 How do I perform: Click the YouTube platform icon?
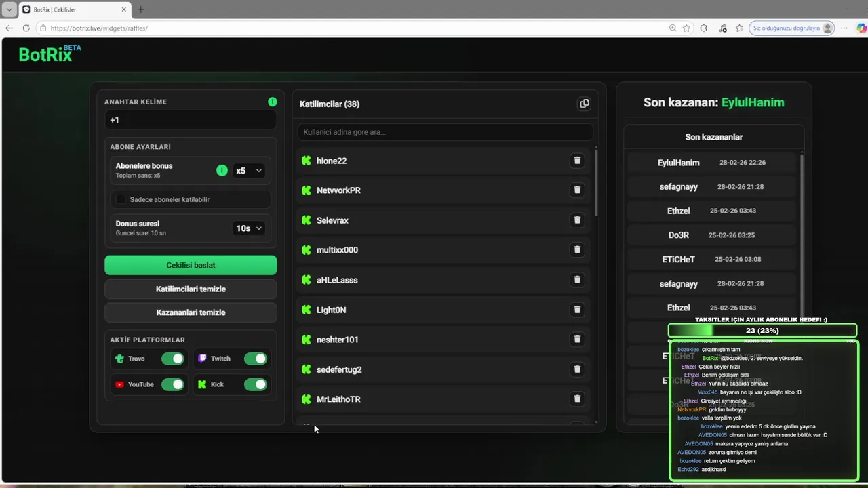(x=120, y=384)
